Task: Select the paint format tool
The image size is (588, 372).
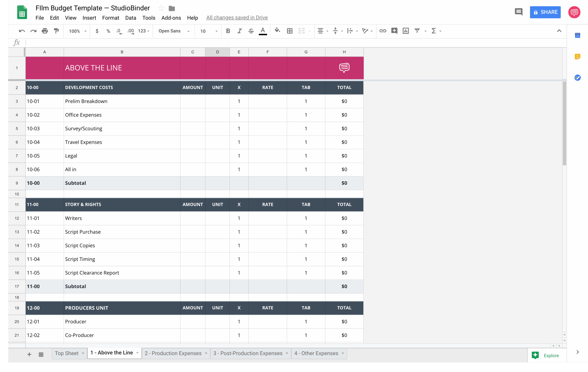Action: 57,31
